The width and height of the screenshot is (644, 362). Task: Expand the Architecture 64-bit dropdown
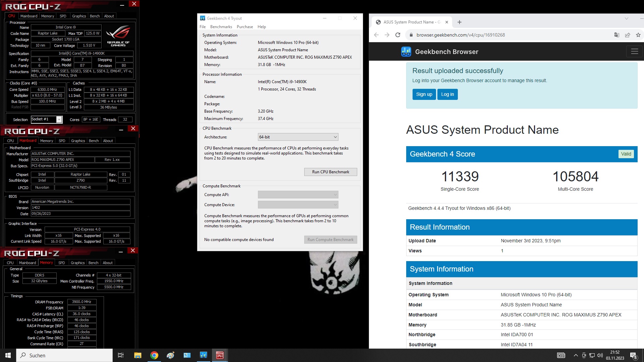click(298, 137)
